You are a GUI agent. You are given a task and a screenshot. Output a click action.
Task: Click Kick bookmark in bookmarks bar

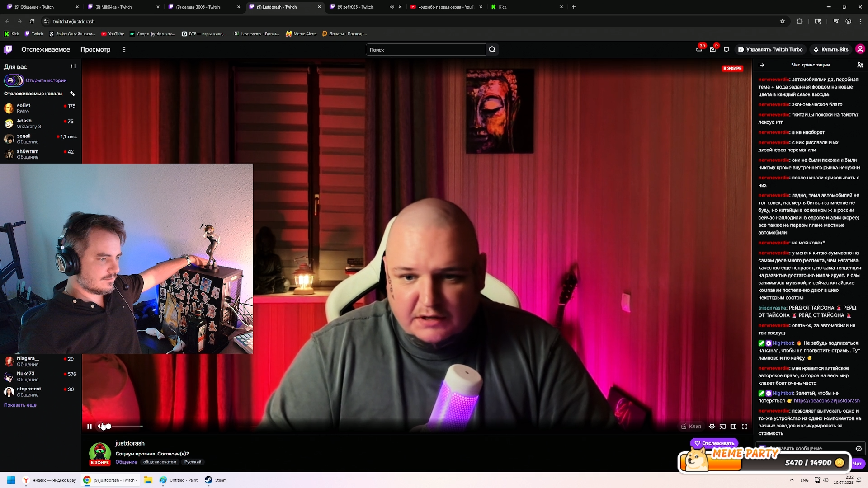(11, 34)
